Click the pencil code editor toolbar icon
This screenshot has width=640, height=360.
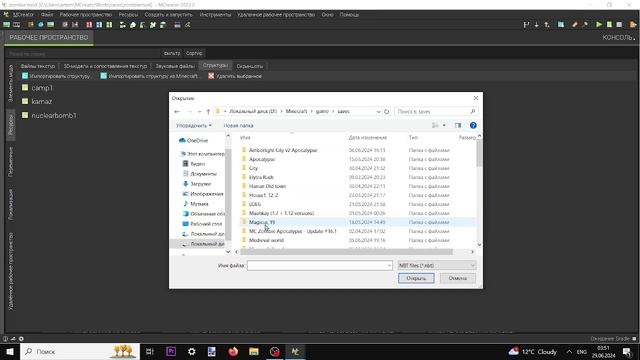[575, 25]
